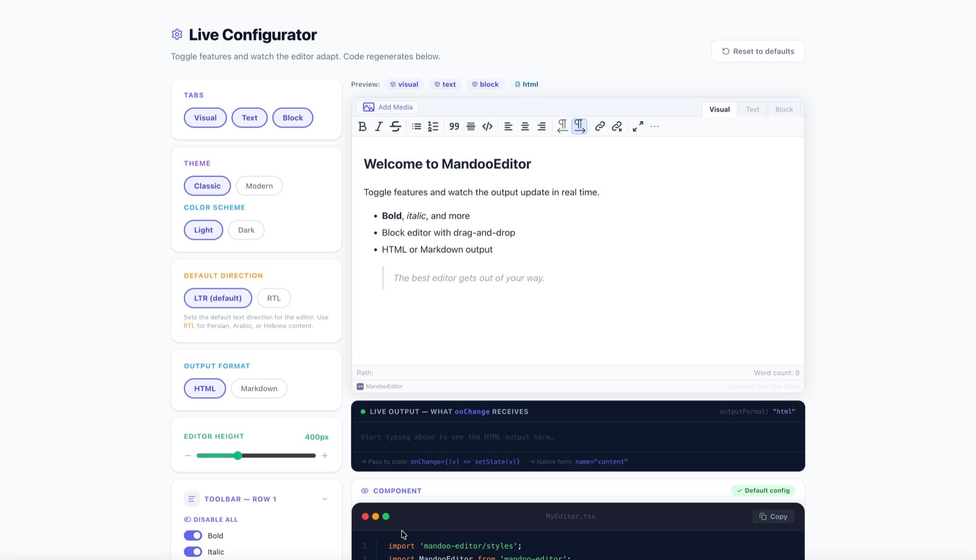
Task: Click the yellow dot in code window
Action: pyautogui.click(x=376, y=516)
